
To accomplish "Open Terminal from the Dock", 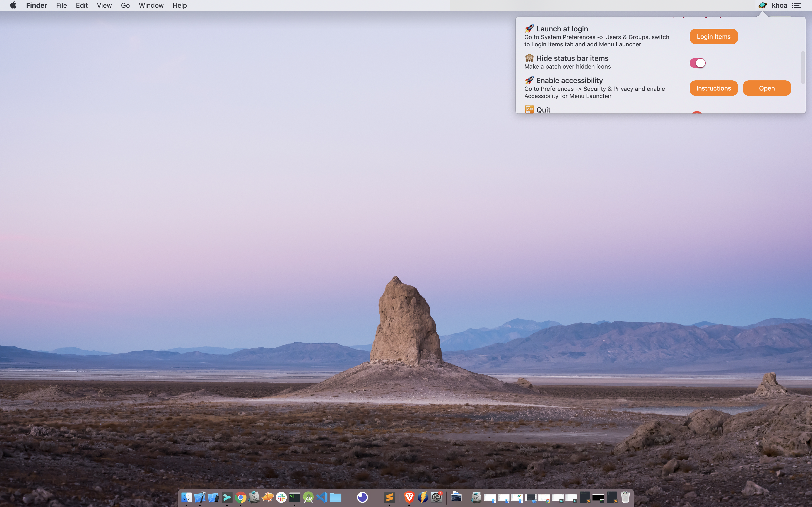I will pyautogui.click(x=295, y=497).
